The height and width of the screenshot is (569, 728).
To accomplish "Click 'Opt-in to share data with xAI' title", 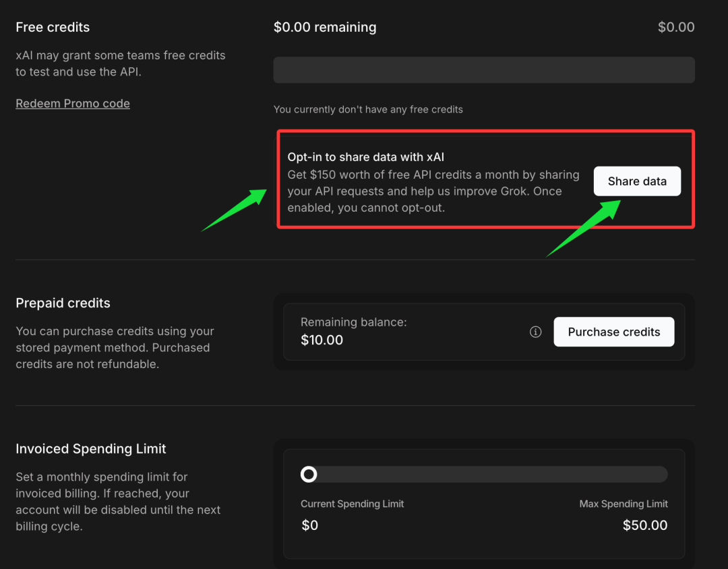I will [x=366, y=157].
